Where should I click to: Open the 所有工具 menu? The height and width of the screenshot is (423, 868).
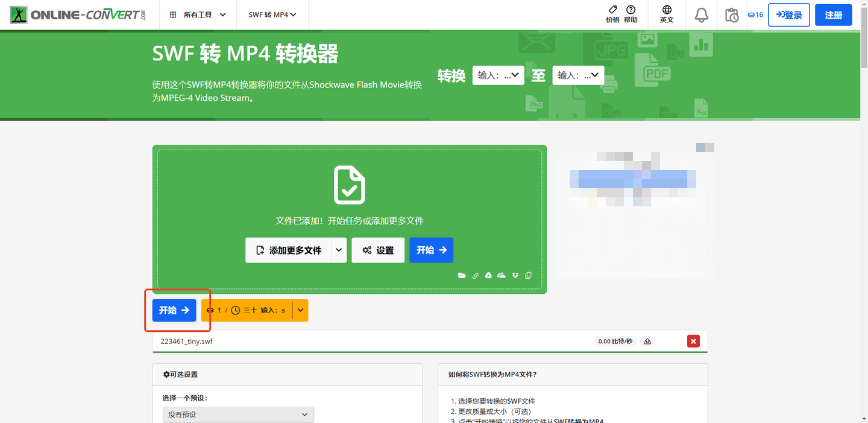198,14
